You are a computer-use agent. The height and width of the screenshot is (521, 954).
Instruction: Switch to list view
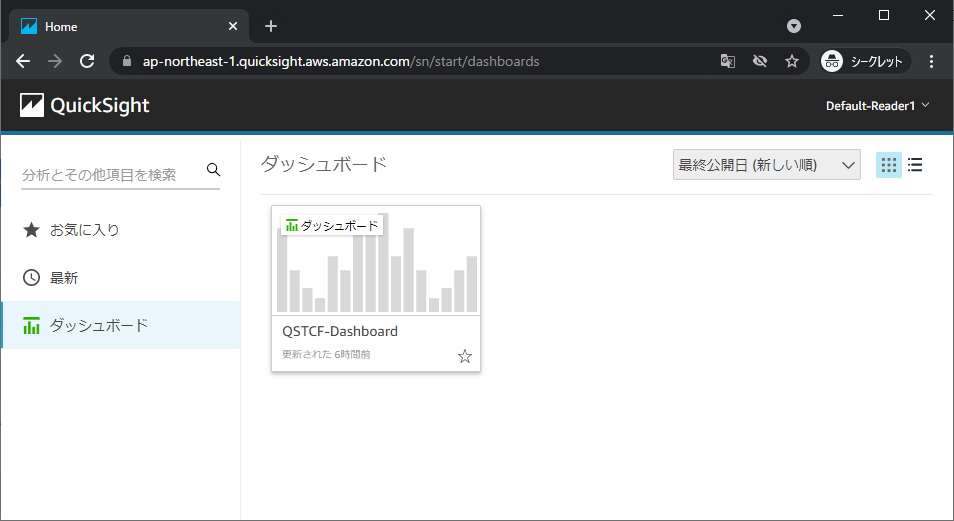click(915, 165)
